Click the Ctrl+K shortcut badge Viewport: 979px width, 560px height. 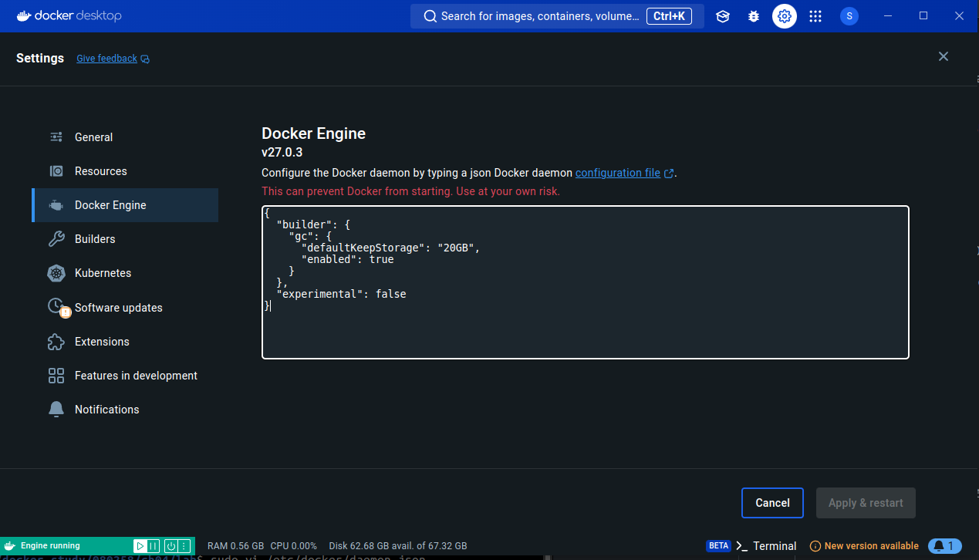[669, 16]
